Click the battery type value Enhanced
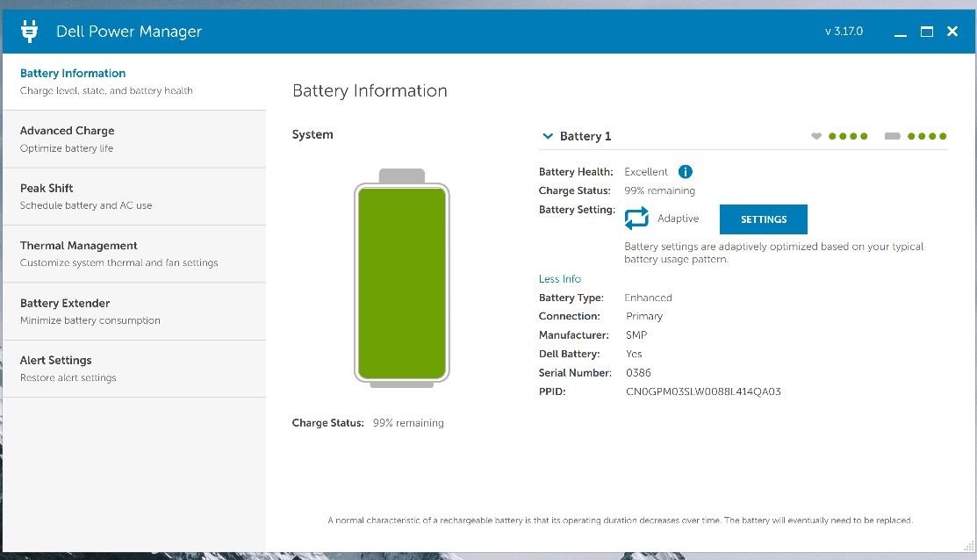 pyautogui.click(x=648, y=298)
